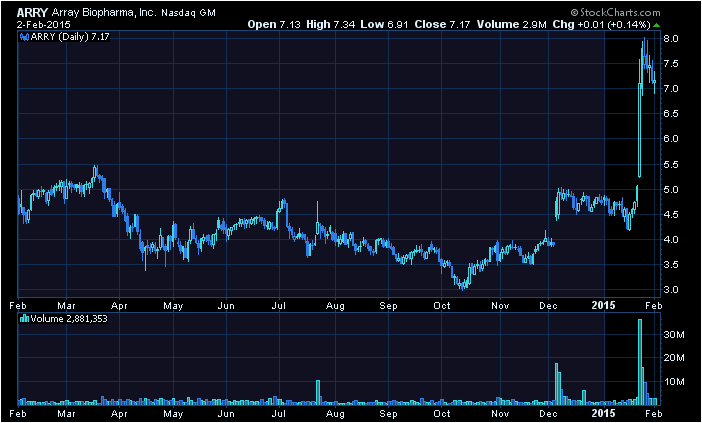
Task: Click the 7.0 price axis label
Action: click(672, 89)
